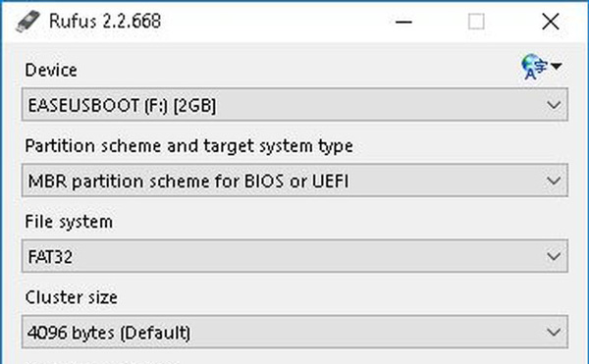This screenshot has height=364, width=589.
Task: Minimize the Rufus window
Action: click(403, 22)
